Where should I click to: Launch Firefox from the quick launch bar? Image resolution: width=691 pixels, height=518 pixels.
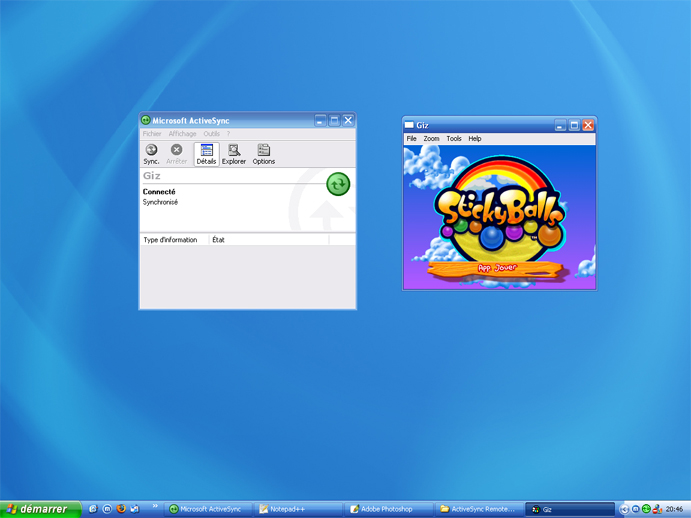pos(121,509)
